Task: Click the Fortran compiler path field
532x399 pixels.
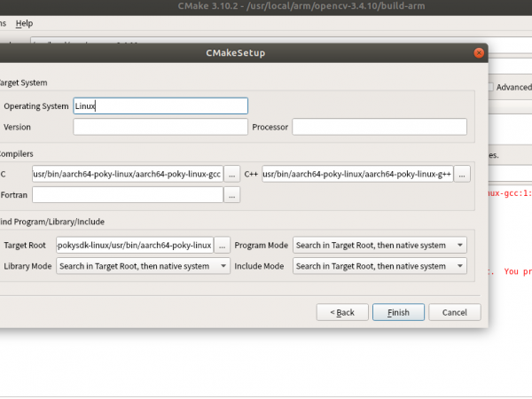Action: point(127,195)
